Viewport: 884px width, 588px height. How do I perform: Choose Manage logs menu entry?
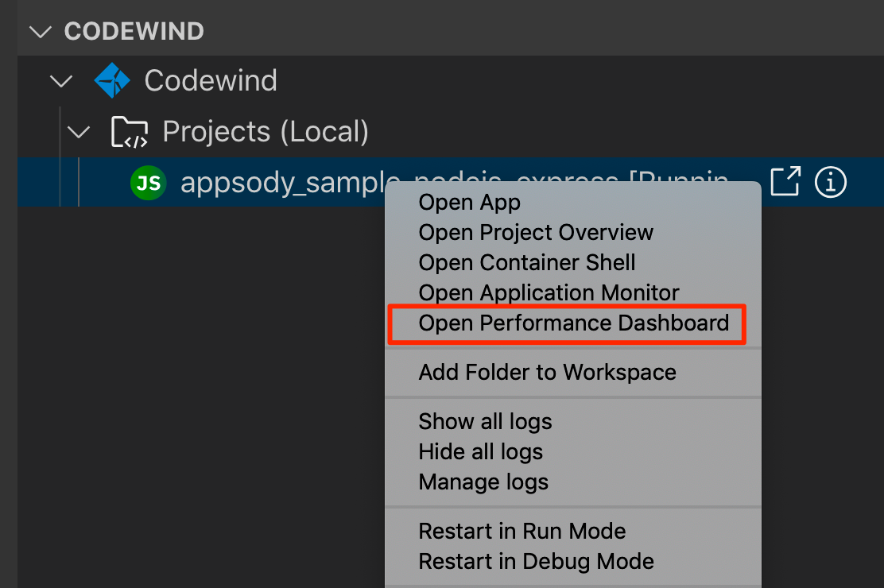coord(573,482)
